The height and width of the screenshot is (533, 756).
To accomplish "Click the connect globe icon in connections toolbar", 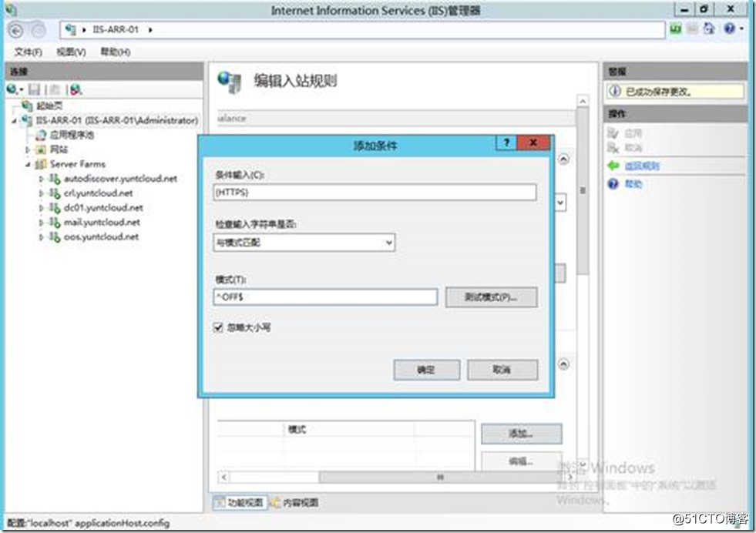I will coord(12,89).
